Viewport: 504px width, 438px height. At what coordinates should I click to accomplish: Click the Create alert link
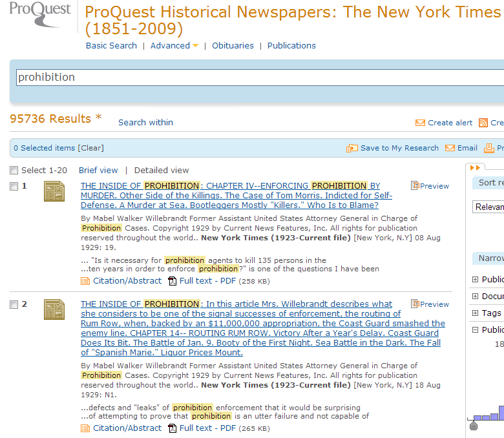pos(450,123)
